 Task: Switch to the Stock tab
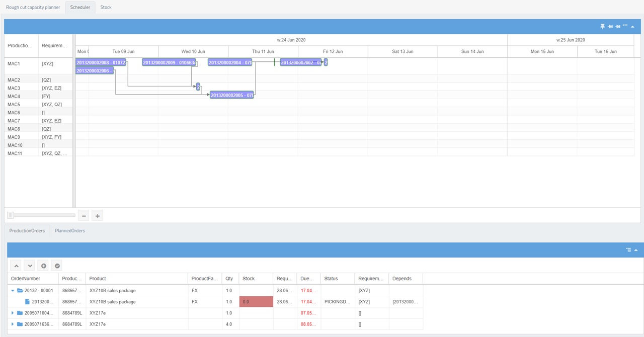[x=106, y=8]
